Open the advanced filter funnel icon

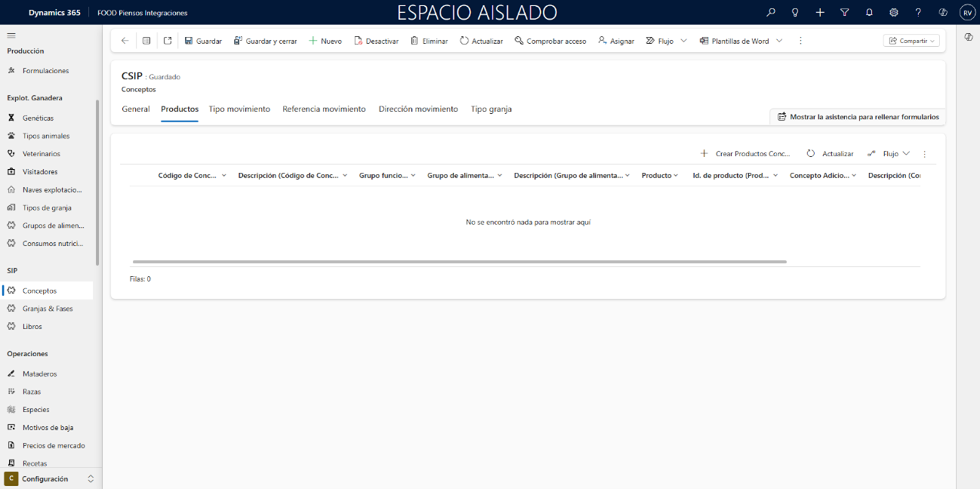coord(844,13)
